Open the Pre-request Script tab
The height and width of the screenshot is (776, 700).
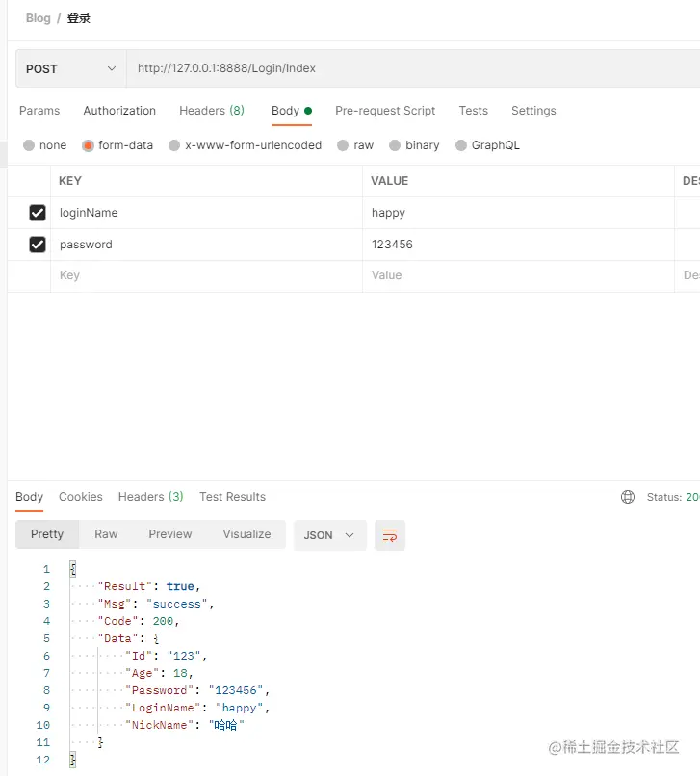coord(385,111)
